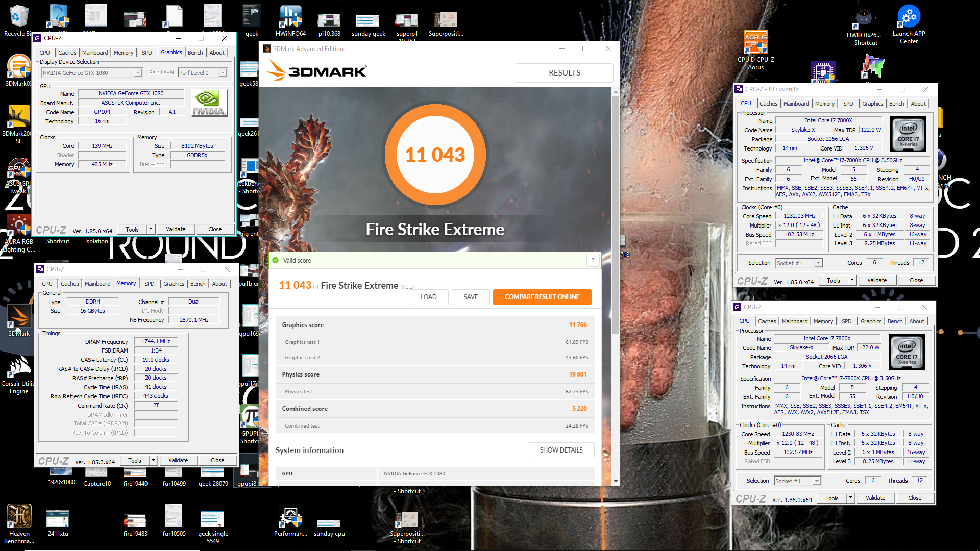
Task: Click the Combined score row
Action: (435, 409)
